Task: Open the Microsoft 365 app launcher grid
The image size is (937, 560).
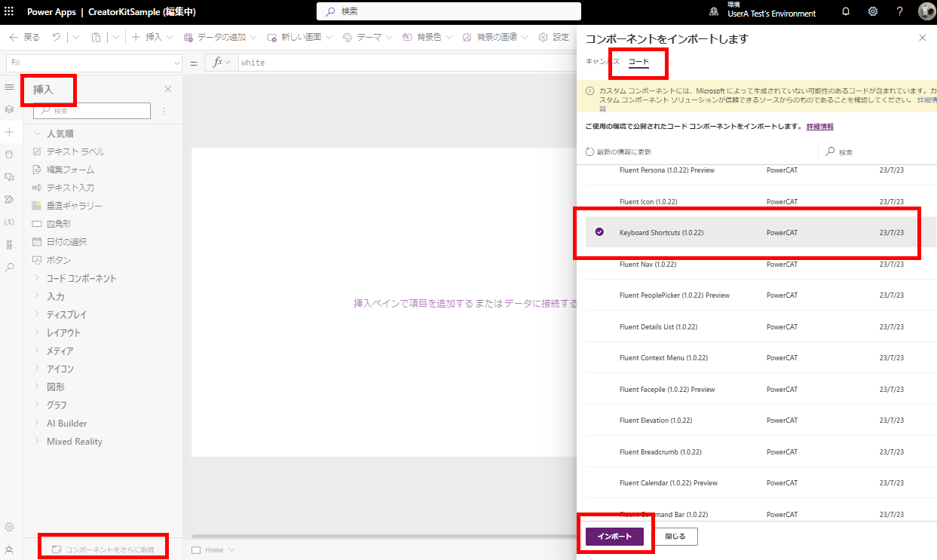Action: click(8, 11)
